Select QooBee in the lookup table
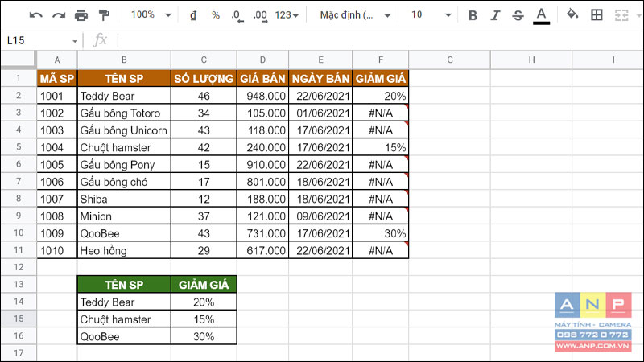The image size is (644, 362). point(124,336)
